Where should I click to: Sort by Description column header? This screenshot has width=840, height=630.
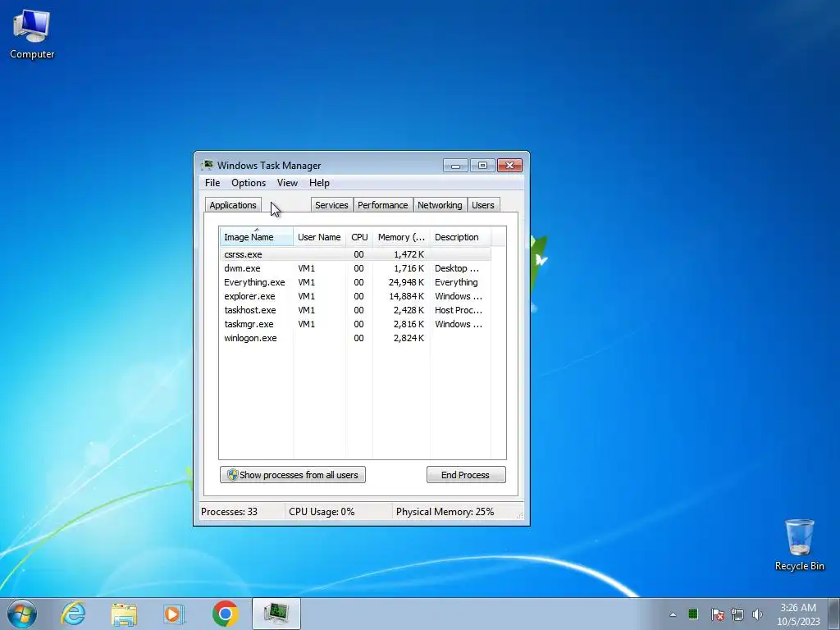(x=460, y=237)
